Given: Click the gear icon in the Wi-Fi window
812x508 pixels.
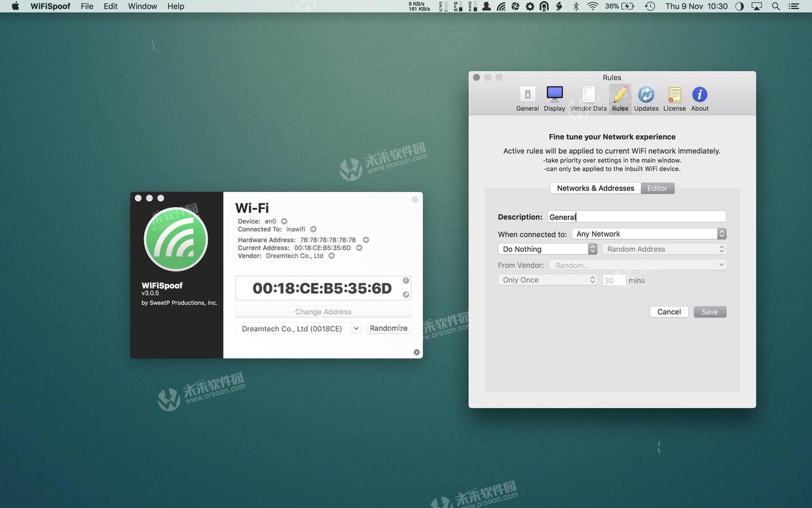Looking at the screenshot, I should pyautogui.click(x=416, y=352).
